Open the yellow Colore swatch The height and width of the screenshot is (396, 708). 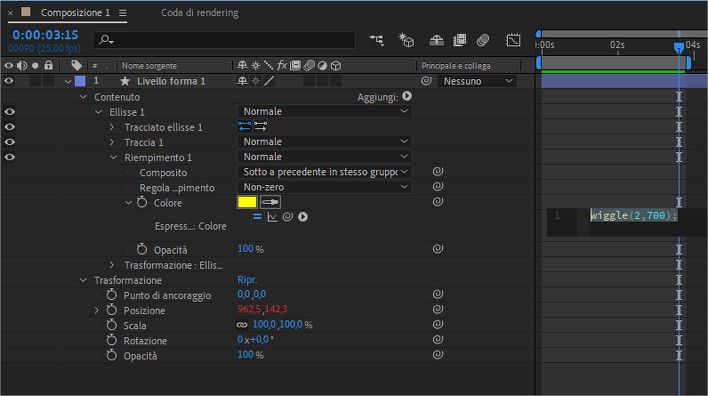tap(247, 202)
